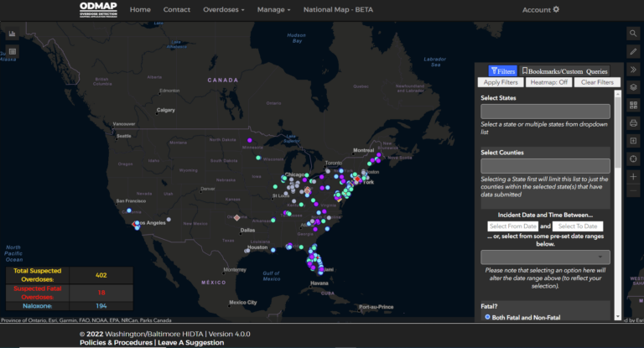Click the ODMAP logo

click(98, 9)
